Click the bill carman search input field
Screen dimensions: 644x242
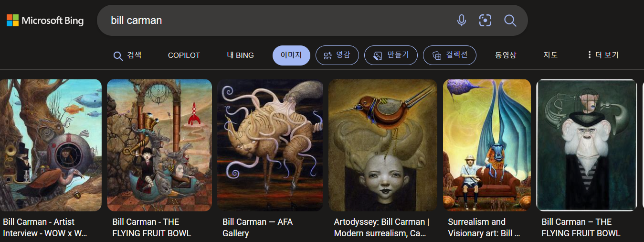click(x=277, y=21)
